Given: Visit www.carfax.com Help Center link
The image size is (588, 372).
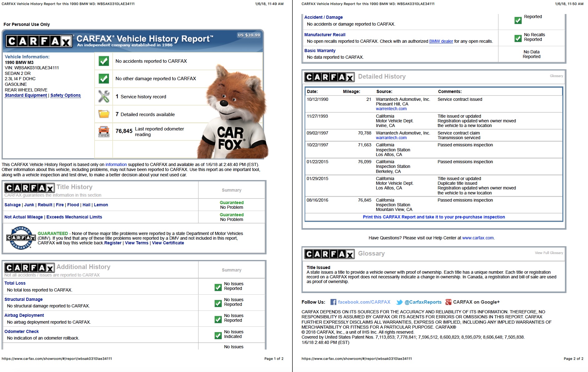Looking at the screenshot, I should (x=478, y=238).
